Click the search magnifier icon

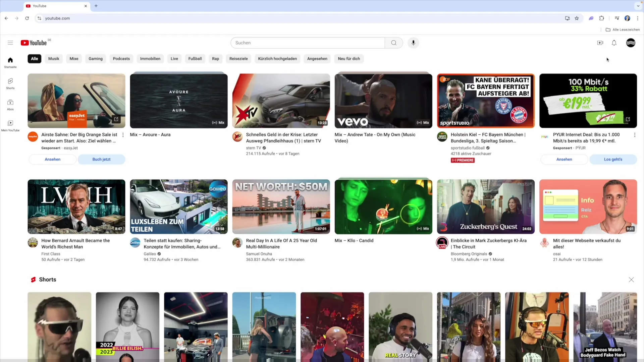point(393,43)
